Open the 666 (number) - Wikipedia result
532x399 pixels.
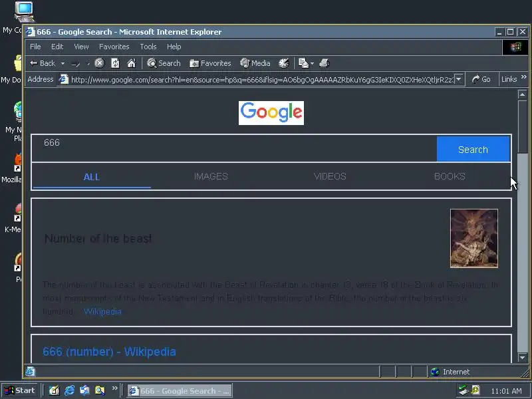pyautogui.click(x=109, y=352)
